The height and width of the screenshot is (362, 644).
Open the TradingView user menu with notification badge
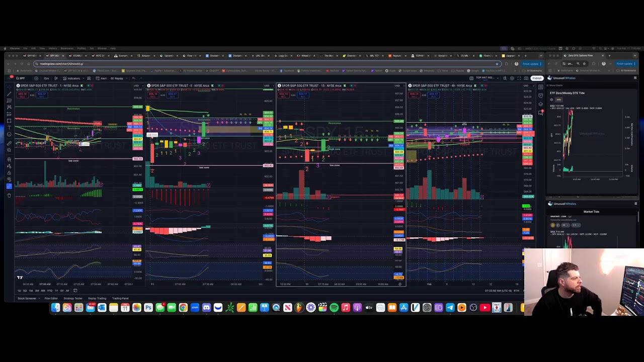[10, 78]
